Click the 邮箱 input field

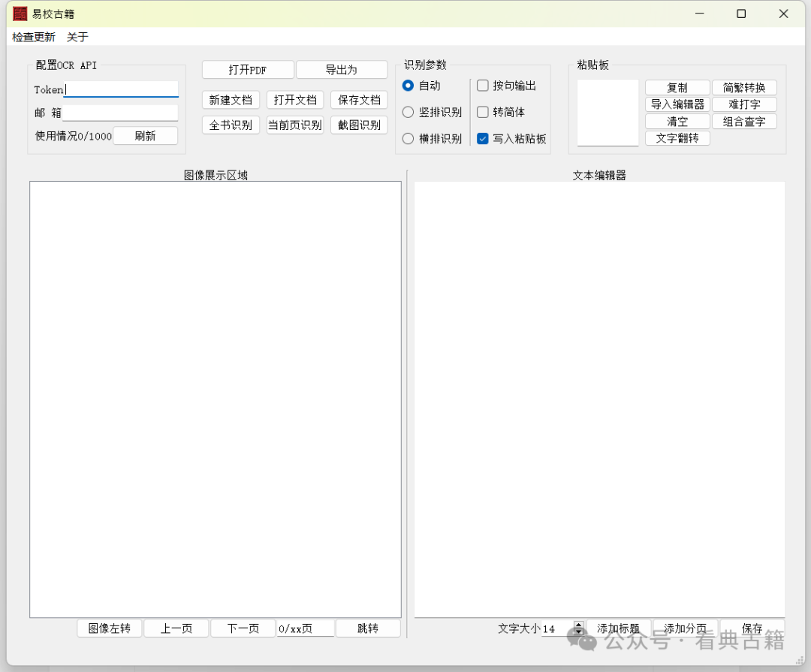pos(120,113)
